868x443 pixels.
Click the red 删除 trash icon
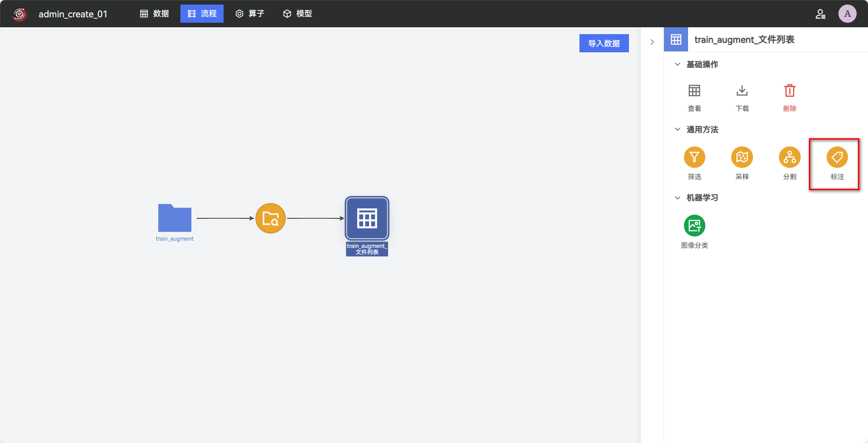tap(790, 91)
